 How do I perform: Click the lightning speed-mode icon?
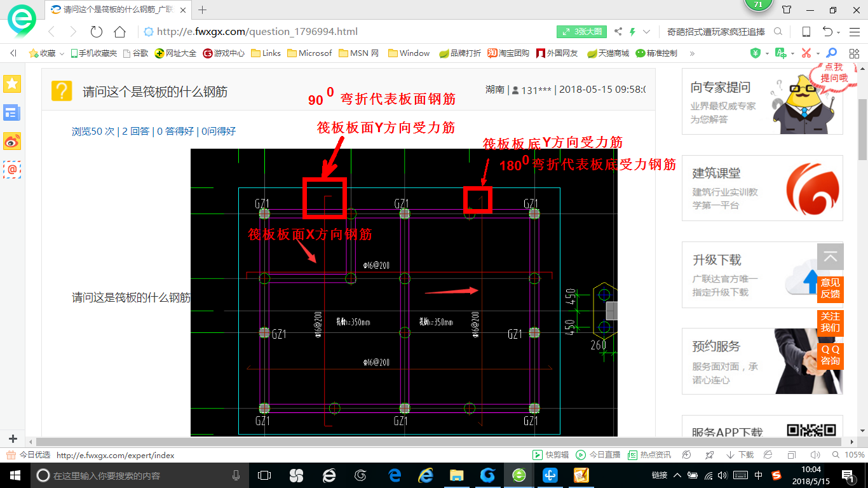tap(633, 32)
